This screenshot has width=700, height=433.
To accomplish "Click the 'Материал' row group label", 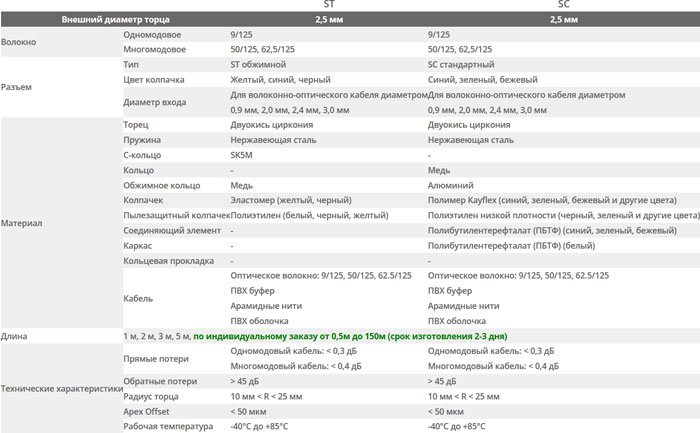I will pyautogui.click(x=21, y=223).
